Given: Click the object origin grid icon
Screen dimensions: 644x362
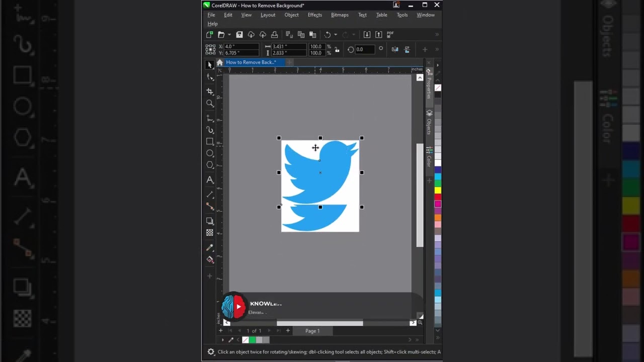Looking at the screenshot, I should (210, 49).
